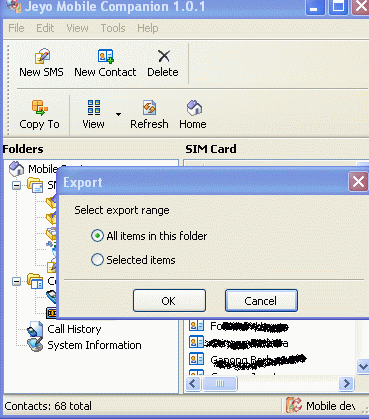Open Call History in the folder tree
Viewport: 369px width, 419px height.
coord(74,329)
